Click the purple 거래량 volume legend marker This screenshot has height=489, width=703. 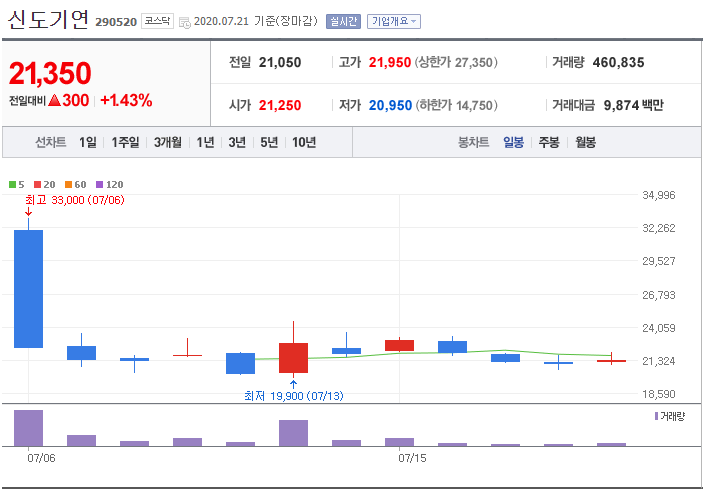656,416
